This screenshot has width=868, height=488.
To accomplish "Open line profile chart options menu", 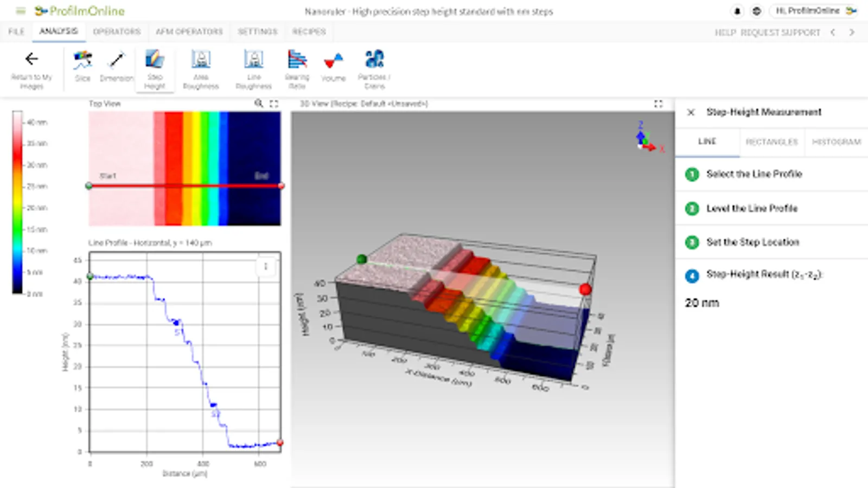I will [x=266, y=266].
